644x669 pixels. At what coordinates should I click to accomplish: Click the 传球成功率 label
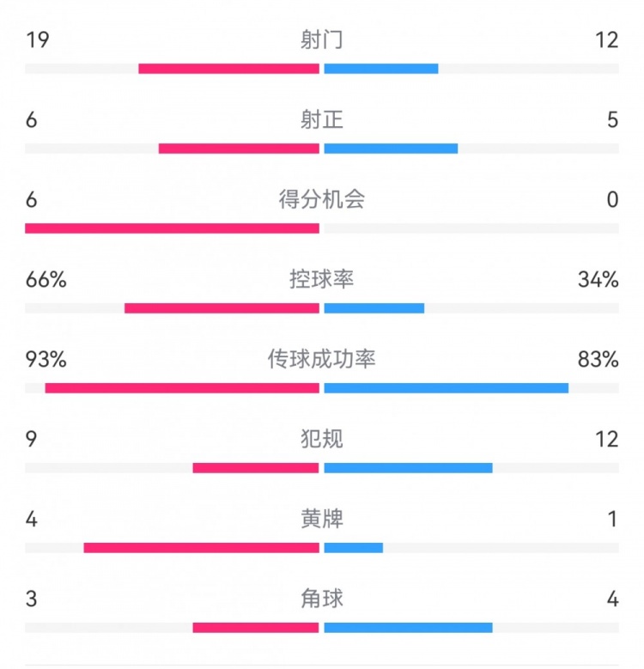click(322, 360)
